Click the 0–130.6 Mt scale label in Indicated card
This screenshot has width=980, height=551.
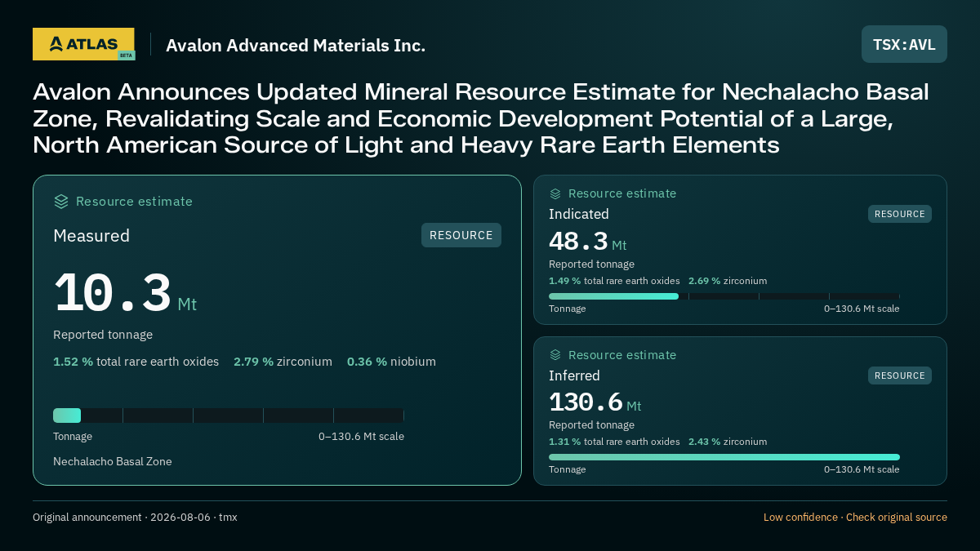[x=862, y=309]
